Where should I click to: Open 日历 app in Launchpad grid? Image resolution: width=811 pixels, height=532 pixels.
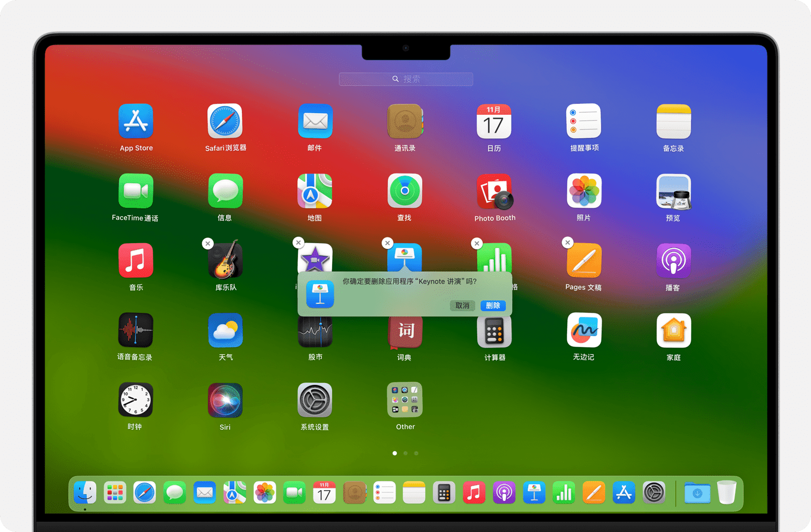(x=494, y=121)
